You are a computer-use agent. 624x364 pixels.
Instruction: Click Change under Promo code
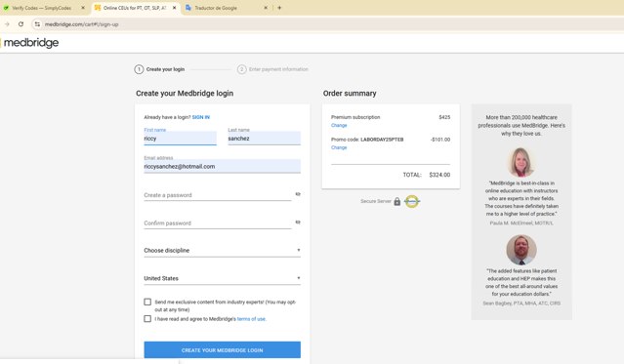(x=339, y=147)
